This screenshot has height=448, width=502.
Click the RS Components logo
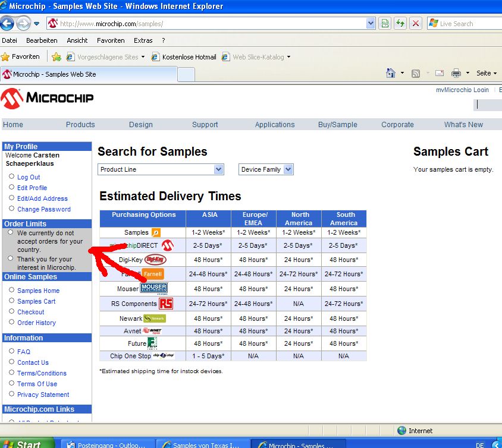point(166,304)
